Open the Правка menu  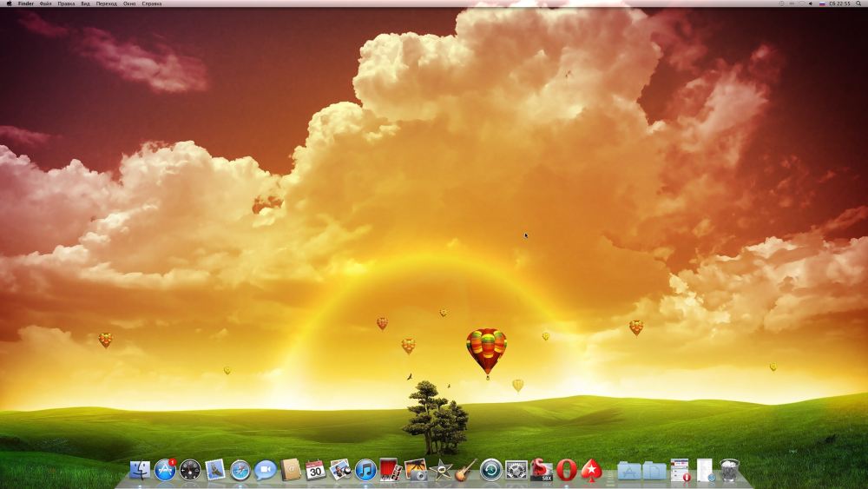(x=66, y=3)
